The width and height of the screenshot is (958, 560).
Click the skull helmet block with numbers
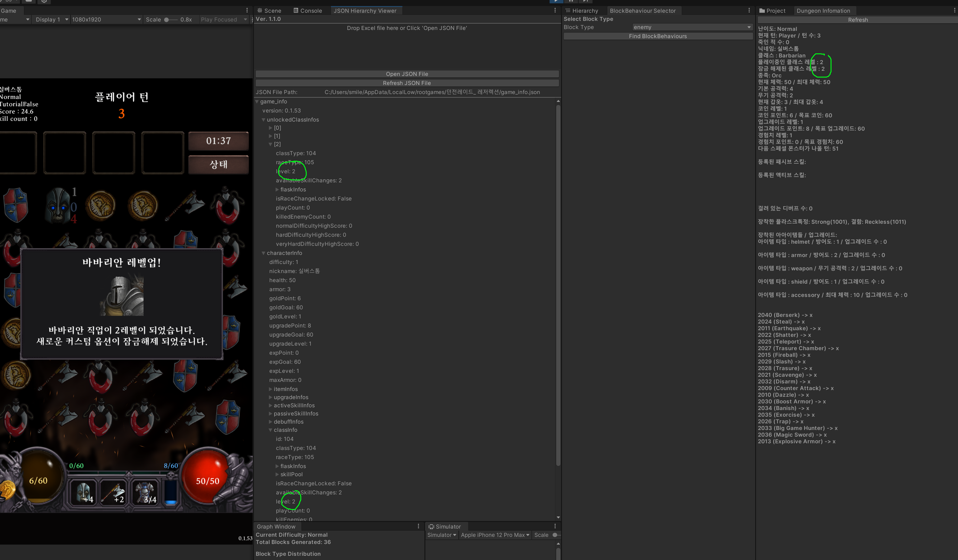coord(60,205)
